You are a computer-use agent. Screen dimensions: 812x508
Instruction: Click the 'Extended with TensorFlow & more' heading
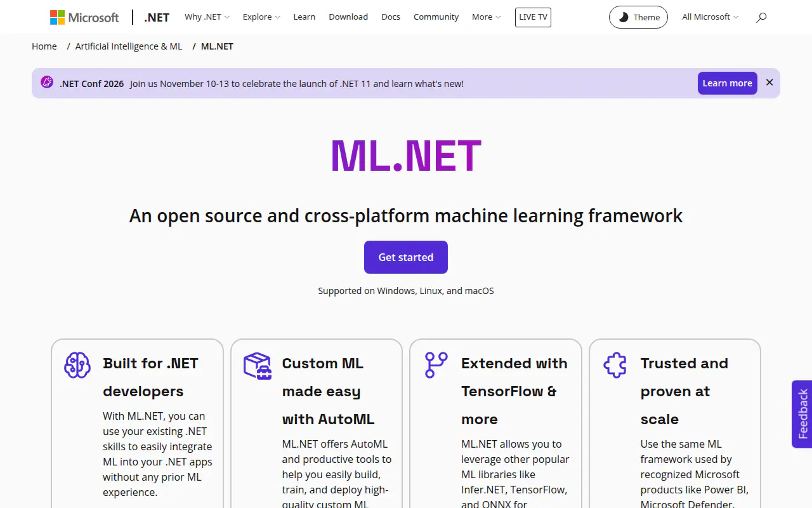[x=514, y=391]
